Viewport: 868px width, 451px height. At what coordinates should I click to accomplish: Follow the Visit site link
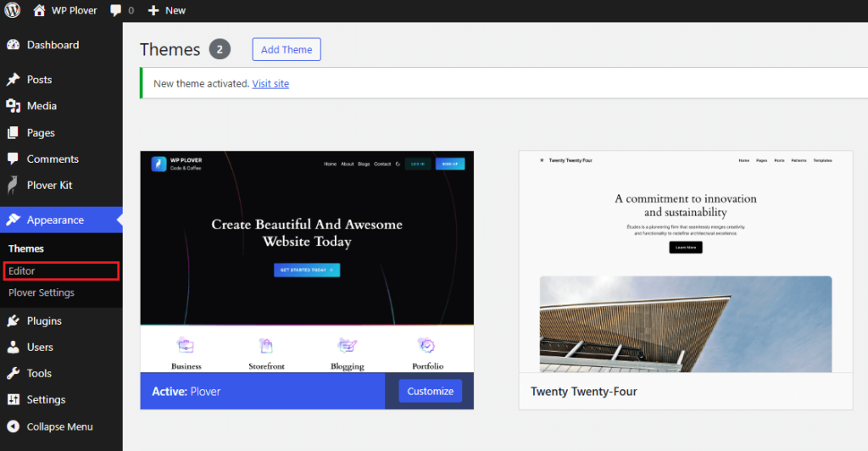point(270,84)
